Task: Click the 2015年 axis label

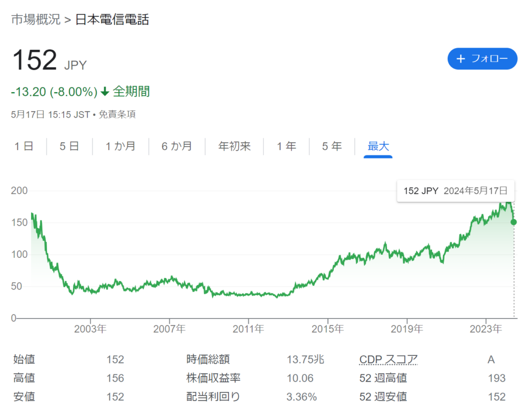Action: click(x=328, y=329)
